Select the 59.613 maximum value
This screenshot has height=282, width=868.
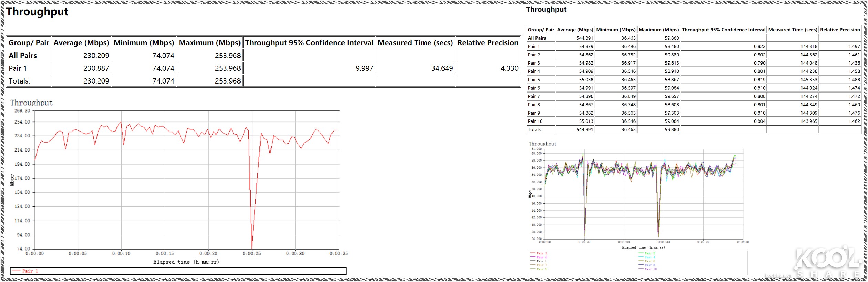point(672,63)
